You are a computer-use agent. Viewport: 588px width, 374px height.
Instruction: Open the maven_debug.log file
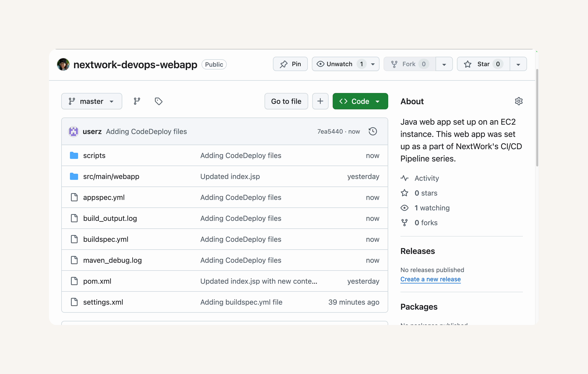coord(112,260)
